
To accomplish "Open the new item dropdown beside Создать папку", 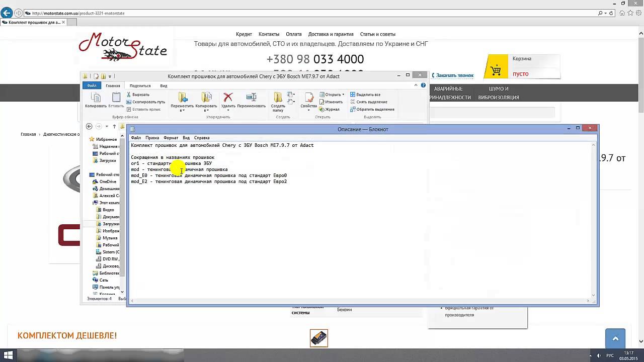I will coord(291,95).
